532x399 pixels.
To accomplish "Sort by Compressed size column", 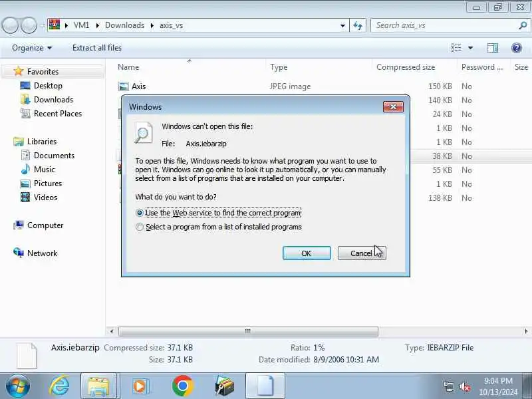I will pos(406,67).
